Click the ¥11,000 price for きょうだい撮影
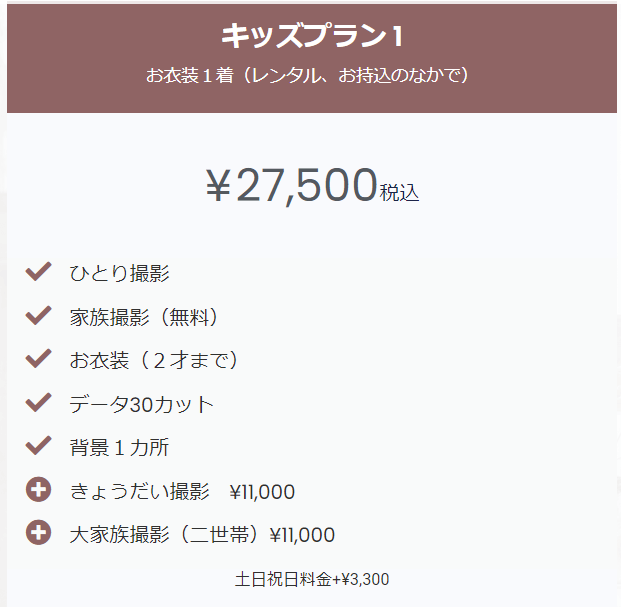This screenshot has width=621, height=607. click(262, 492)
